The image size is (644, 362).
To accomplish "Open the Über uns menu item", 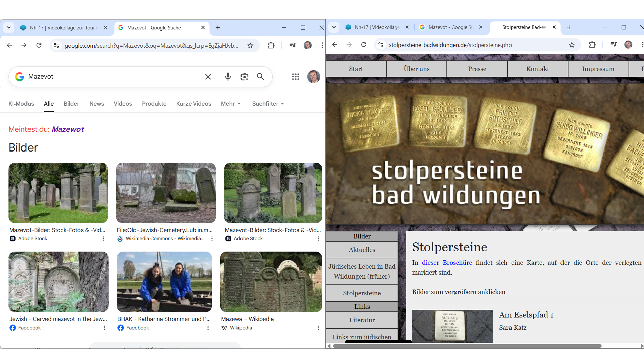I will tap(416, 69).
